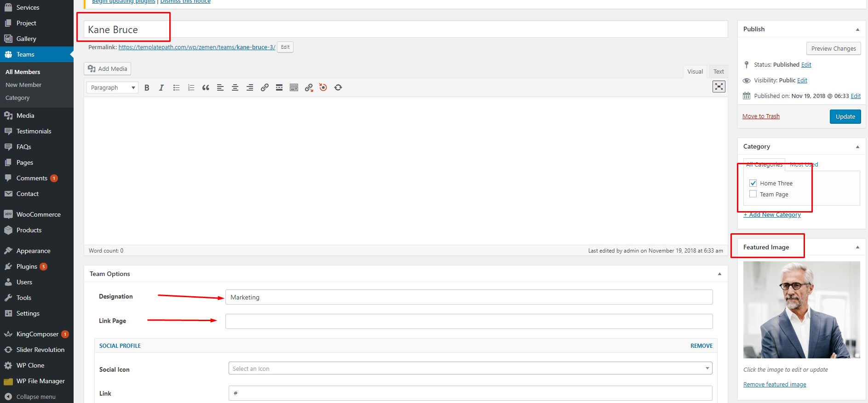Insert a numbered list
This screenshot has height=403, width=868.
pyautogui.click(x=191, y=88)
